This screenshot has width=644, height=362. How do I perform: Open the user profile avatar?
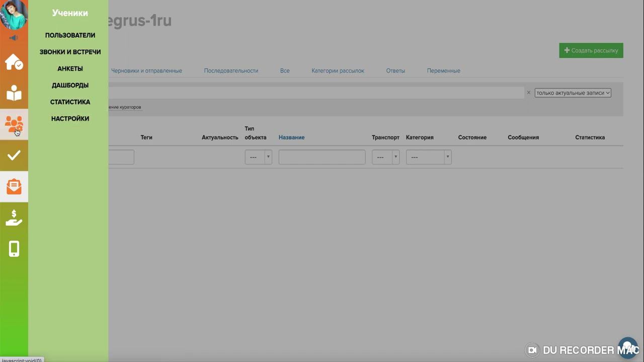[x=14, y=15]
